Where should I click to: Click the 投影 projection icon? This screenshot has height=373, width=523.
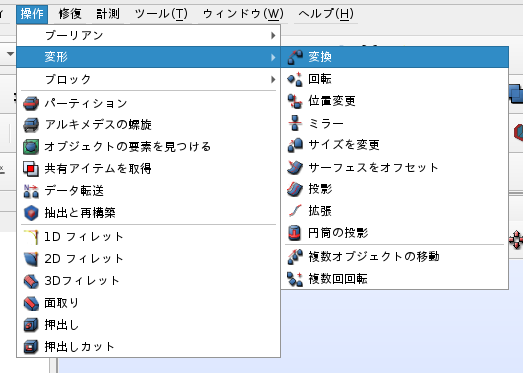tap(295, 189)
